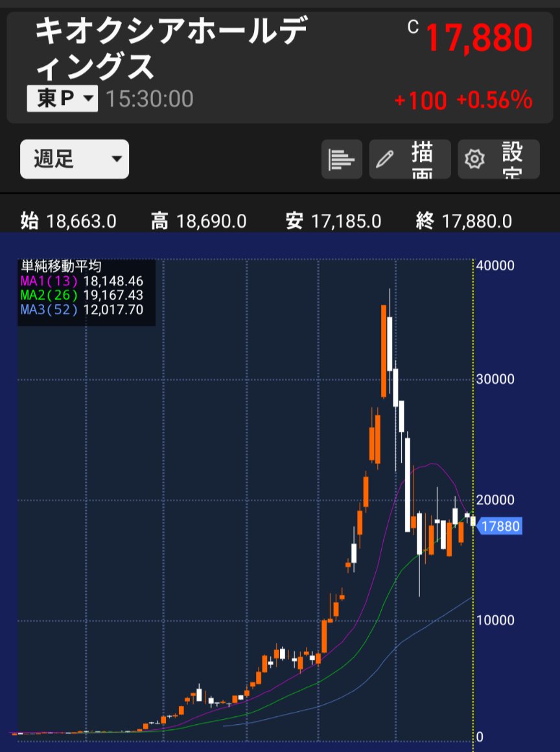Tap the 終 17,880.0 close value
Viewport: 560px width, 752px height.
(463, 221)
